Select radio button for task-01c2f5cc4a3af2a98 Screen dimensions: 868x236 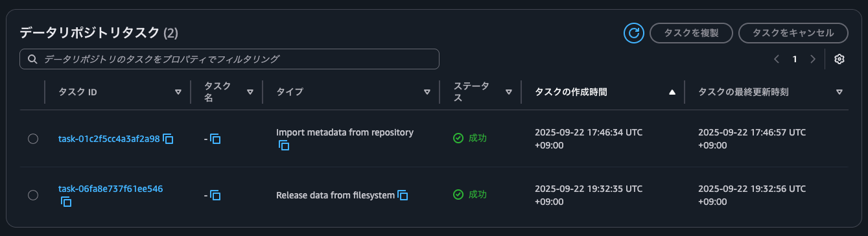(x=33, y=139)
